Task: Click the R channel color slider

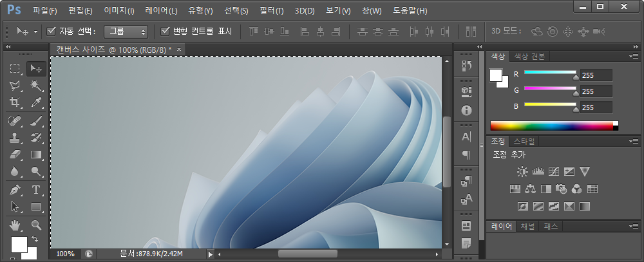Action: tap(551, 73)
